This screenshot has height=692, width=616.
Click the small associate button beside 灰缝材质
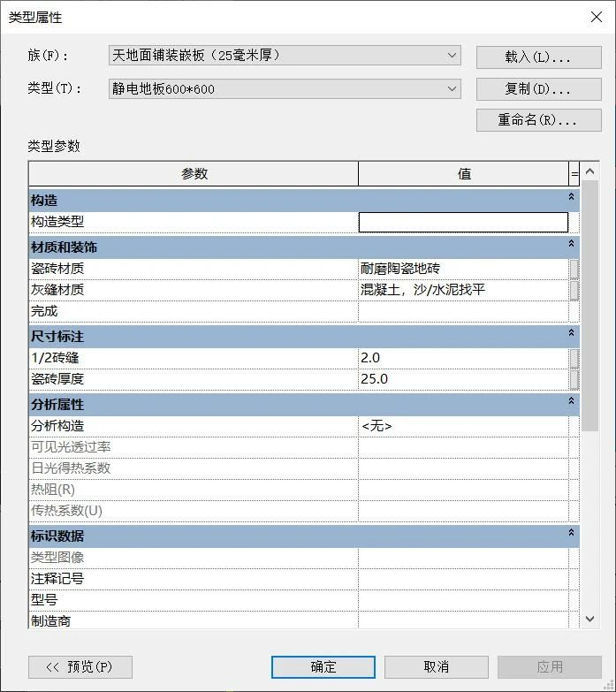[x=574, y=290]
